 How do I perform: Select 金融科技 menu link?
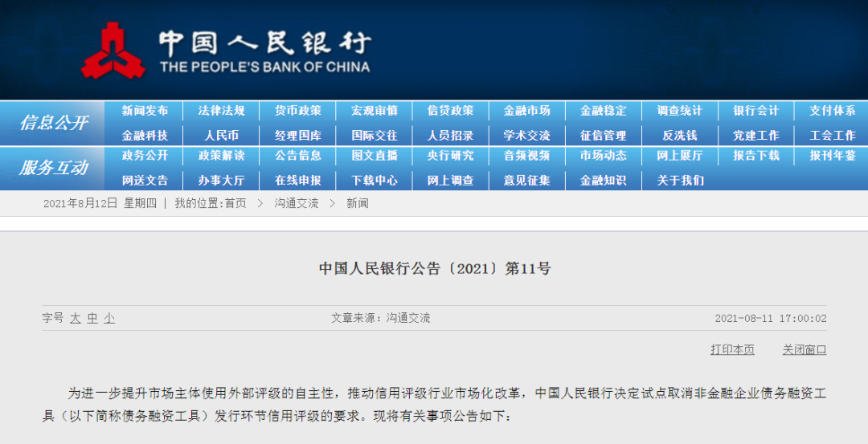pyautogui.click(x=145, y=136)
